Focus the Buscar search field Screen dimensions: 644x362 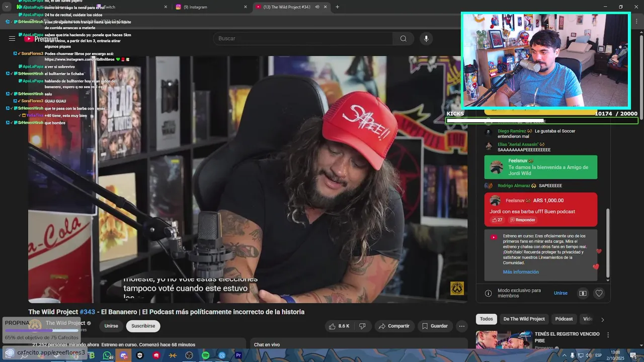(302, 39)
